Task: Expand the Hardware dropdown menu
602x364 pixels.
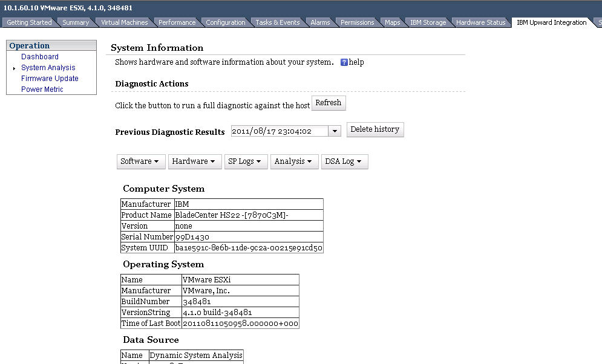Action: point(194,161)
